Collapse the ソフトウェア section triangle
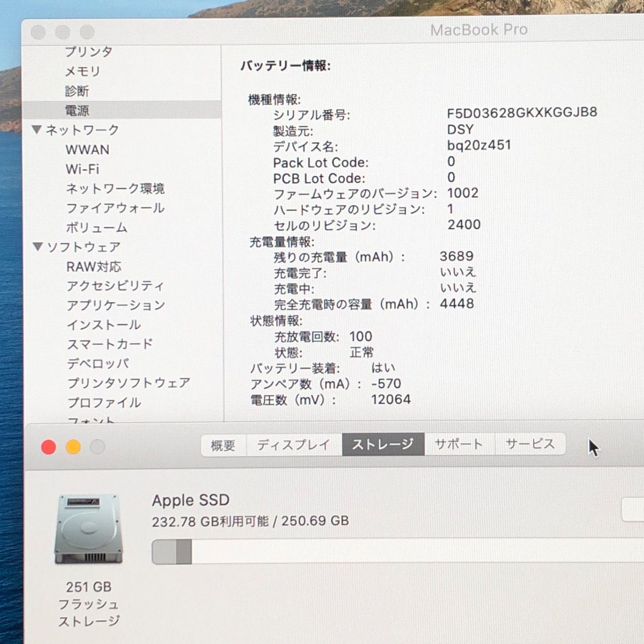The image size is (644, 644). tap(38, 246)
